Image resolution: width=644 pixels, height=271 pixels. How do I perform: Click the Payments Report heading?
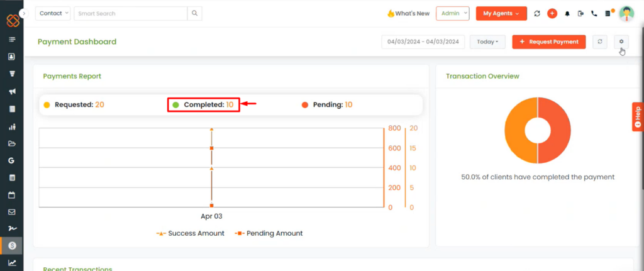[x=72, y=76]
